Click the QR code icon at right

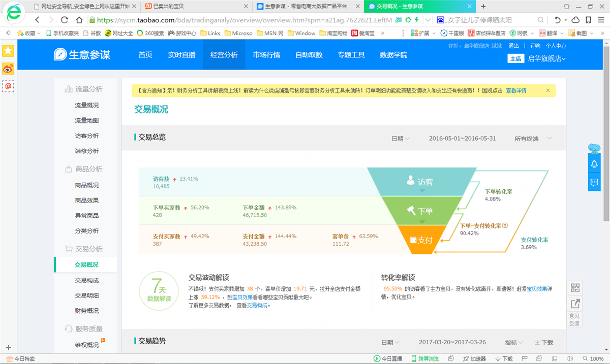575,288
